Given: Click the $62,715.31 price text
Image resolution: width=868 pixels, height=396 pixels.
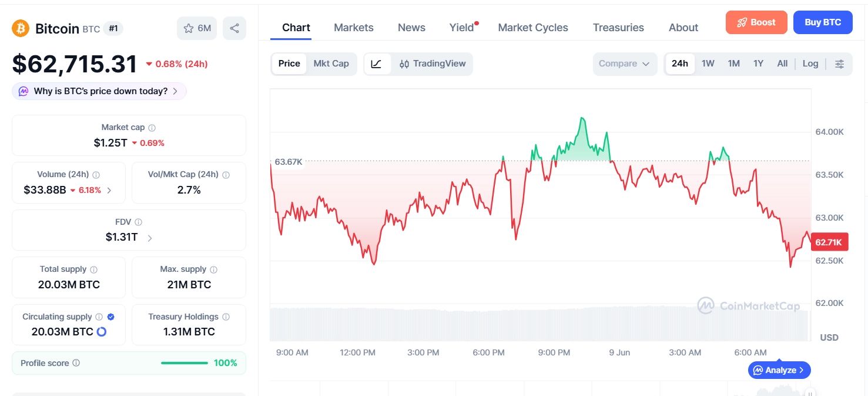Looking at the screenshot, I should [75, 64].
